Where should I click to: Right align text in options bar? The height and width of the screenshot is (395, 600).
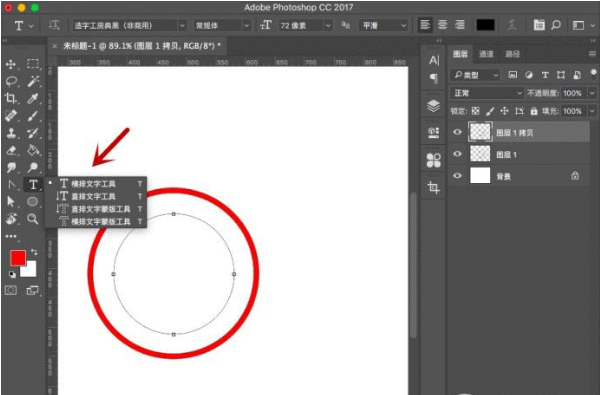pos(459,25)
